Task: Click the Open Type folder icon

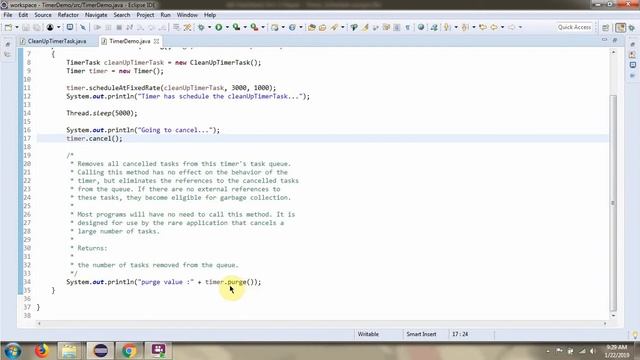Action: 312,27
